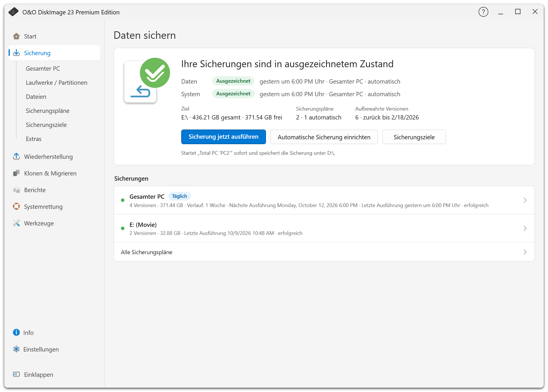The width and height of the screenshot is (548, 392).
Task: Click the E: (Movie) backup title
Action: coord(143,225)
